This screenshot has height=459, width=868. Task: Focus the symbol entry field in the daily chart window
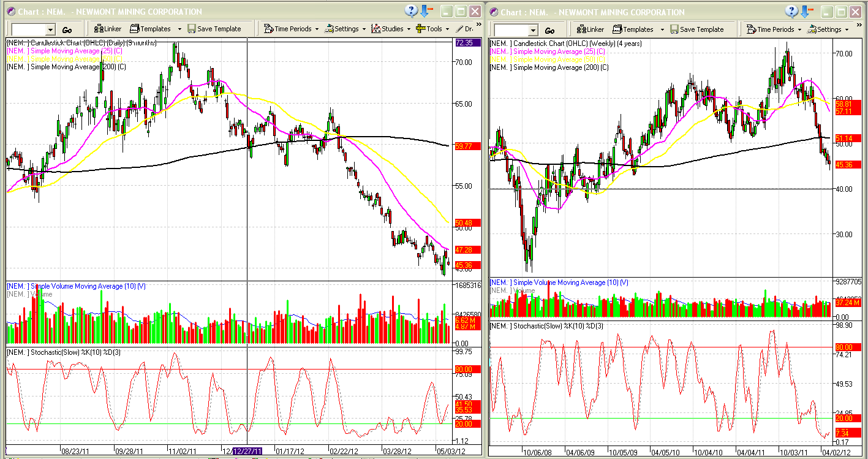coord(29,29)
